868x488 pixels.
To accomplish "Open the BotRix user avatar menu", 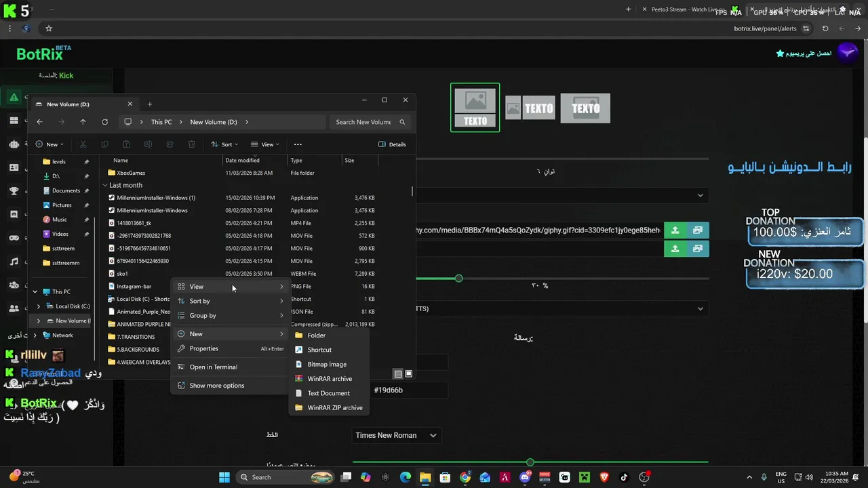I will (847, 52).
